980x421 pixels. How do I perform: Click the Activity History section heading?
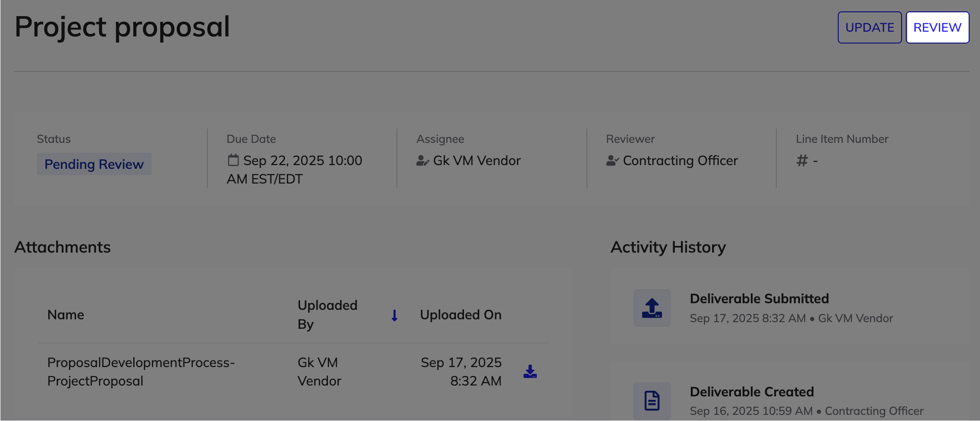pos(668,247)
